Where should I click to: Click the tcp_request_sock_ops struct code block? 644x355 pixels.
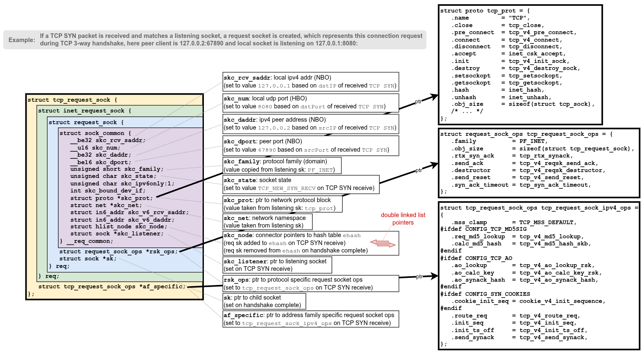click(539, 163)
